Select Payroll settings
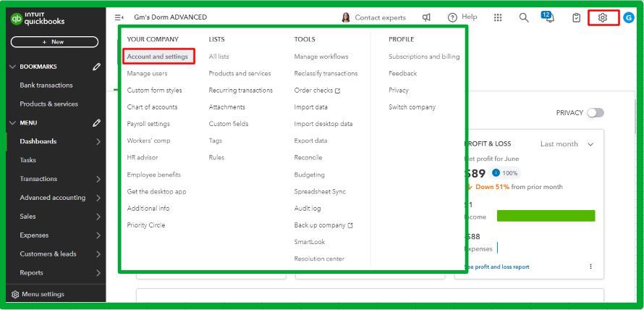This screenshot has height=310, width=644. [x=148, y=124]
